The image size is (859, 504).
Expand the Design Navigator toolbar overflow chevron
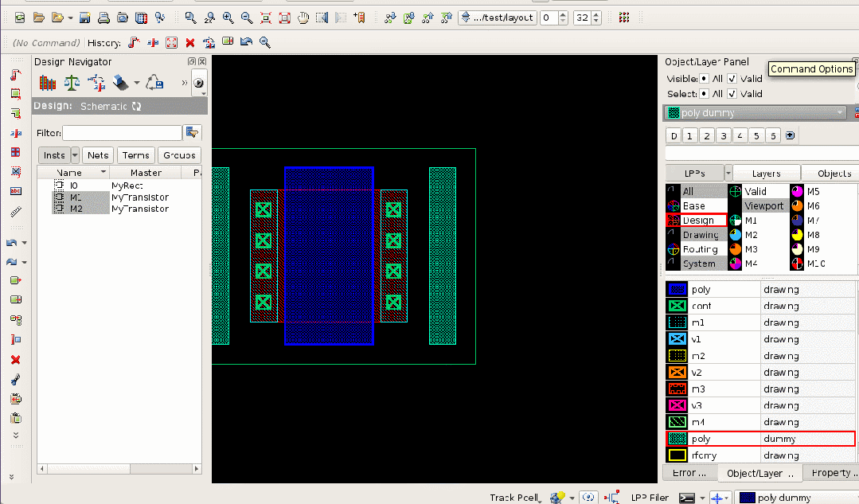click(x=185, y=83)
